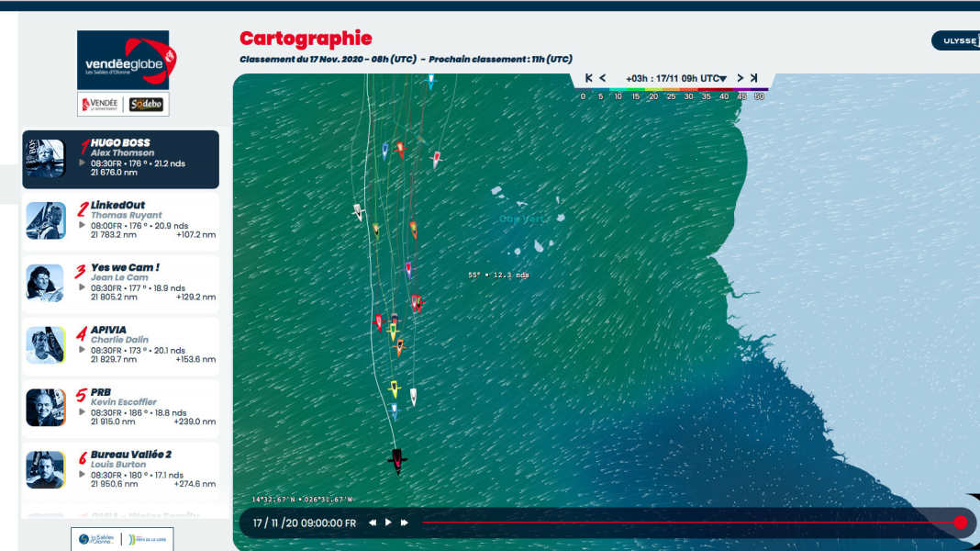Image resolution: width=980 pixels, height=551 pixels.
Task: Select the HUGO BOSS boat name
Action: (x=120, y=142)
